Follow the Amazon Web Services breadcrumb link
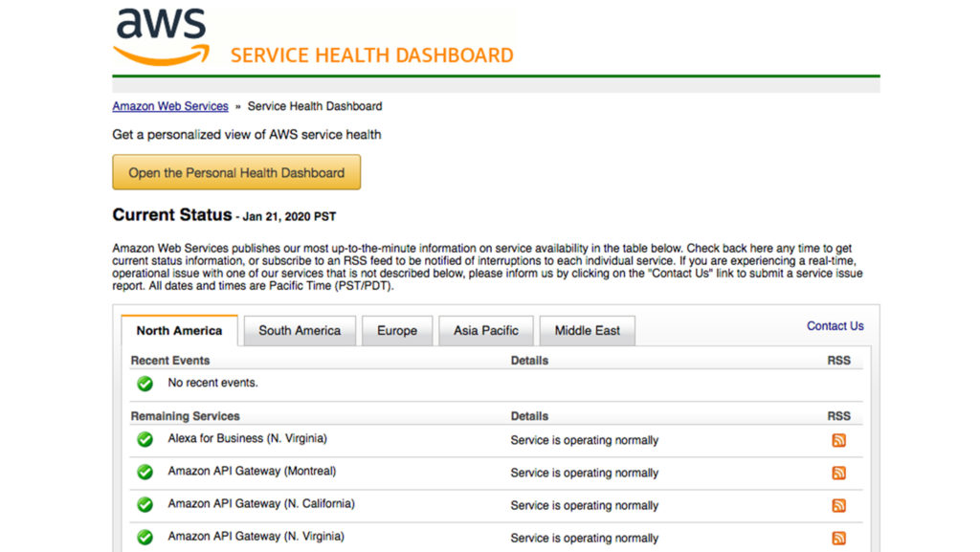Viewport: 980px width, 552px height. click(x=170, y=106)
